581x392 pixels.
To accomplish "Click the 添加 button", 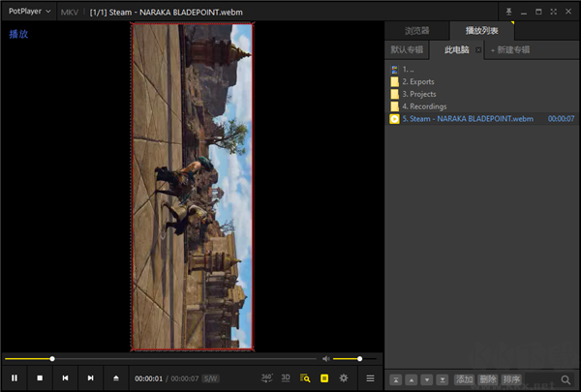I will coord(465,379).
